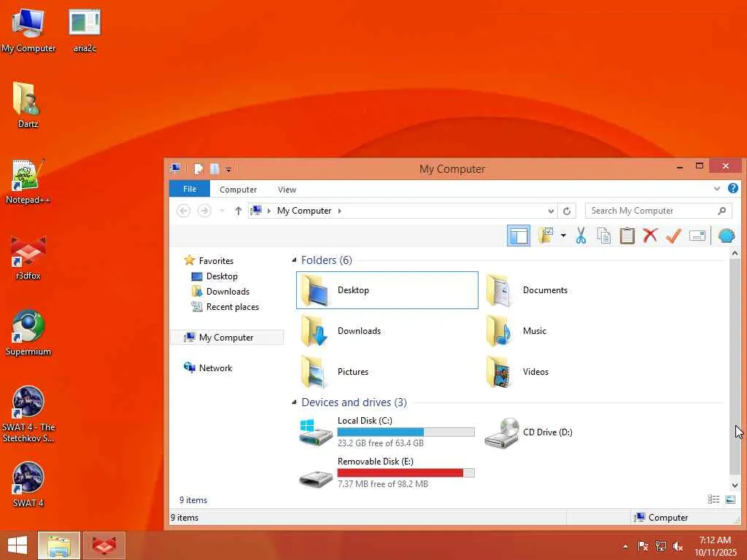Screen dimensions: 747x560
Task: Go up one level with Up arrow
Action: click(x=239, y=211)
